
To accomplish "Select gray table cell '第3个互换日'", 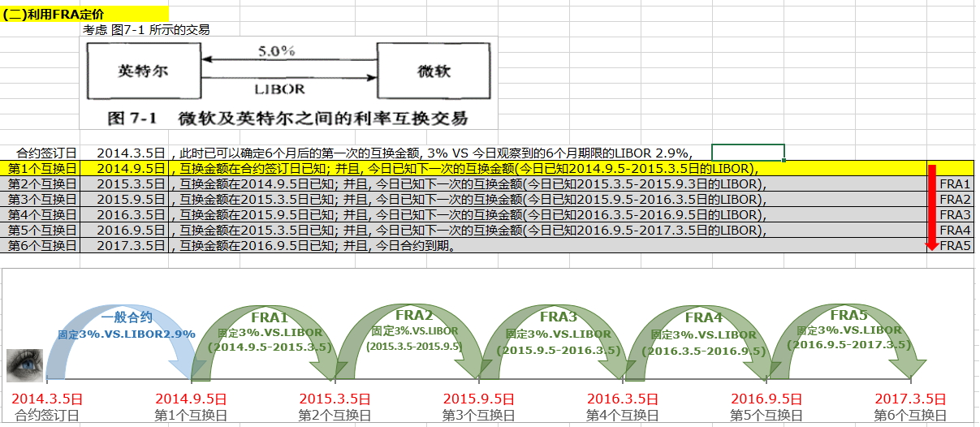I will coord(40,199).
